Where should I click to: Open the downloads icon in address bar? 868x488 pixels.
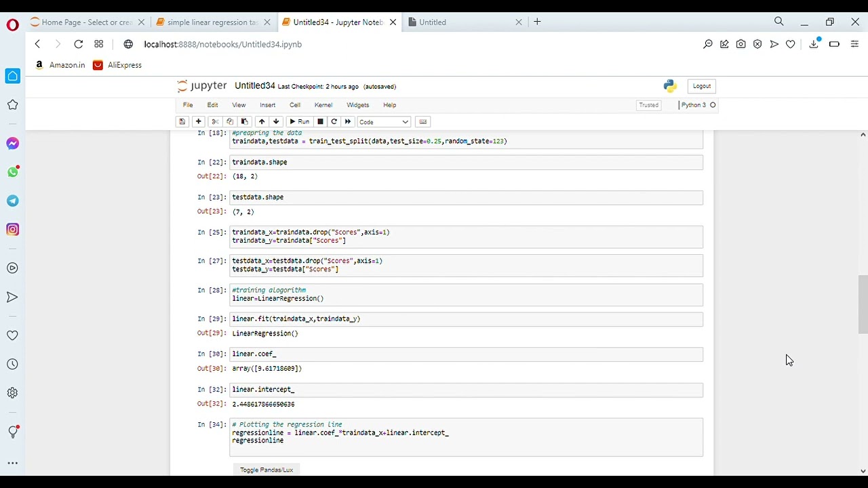(x=814, y=44)
